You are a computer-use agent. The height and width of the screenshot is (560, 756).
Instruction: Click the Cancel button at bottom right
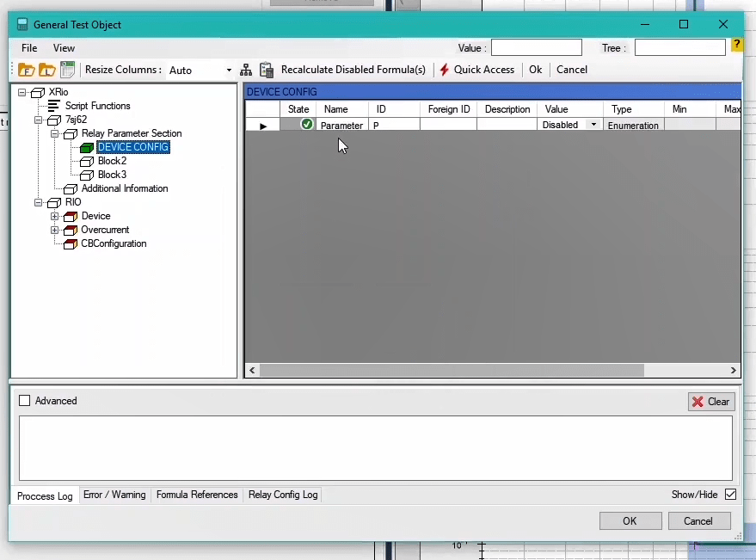[698, 520]
